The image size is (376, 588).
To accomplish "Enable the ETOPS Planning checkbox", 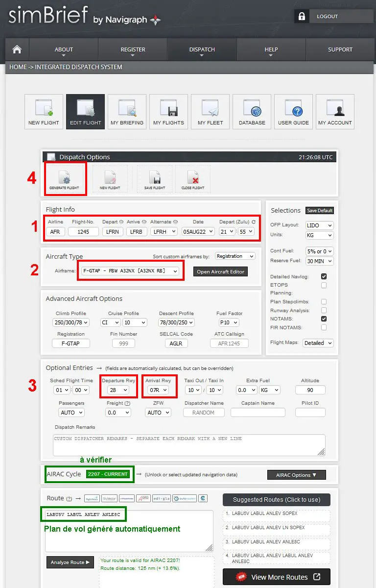I will click(x=324, y=285).
